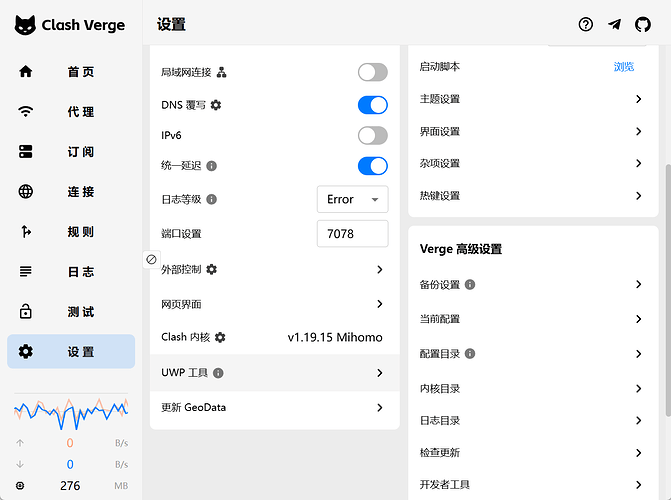Open 测试 page in sidebar

(71, 311)
